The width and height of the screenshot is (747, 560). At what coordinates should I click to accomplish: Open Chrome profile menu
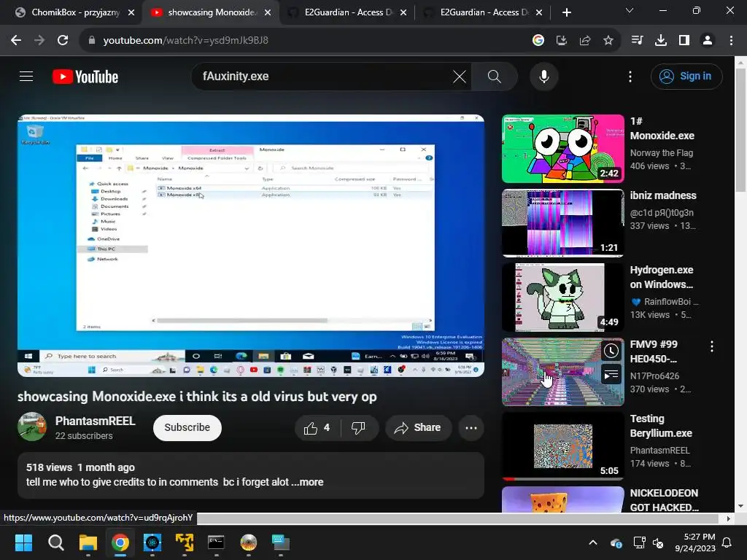(708, 41)
